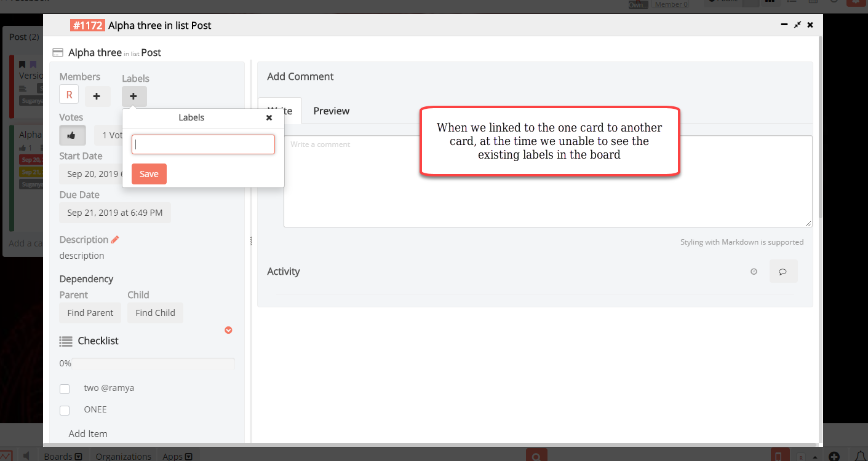
Task: Click the checklist 0% progress bar
Action: tap(153, 363)
